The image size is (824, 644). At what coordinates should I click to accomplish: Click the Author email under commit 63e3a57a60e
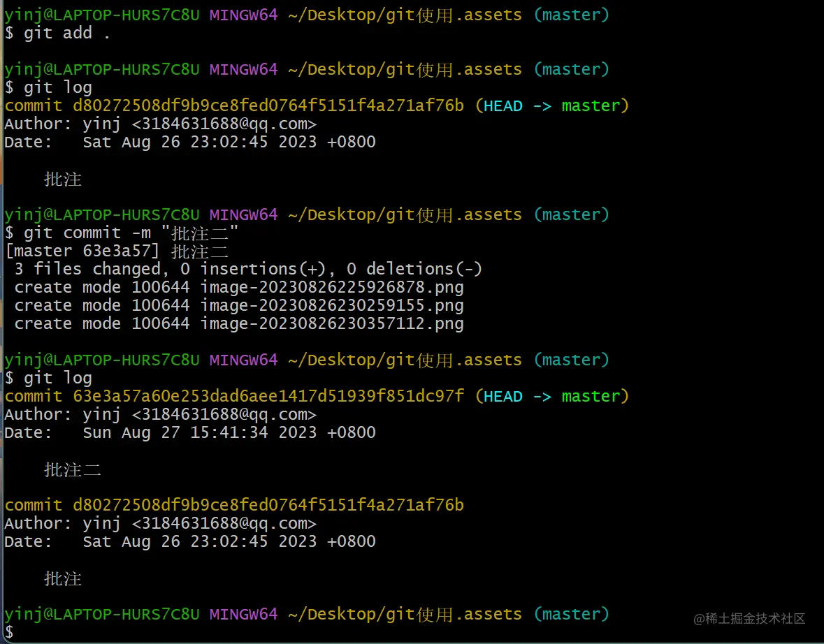(224, 414)
